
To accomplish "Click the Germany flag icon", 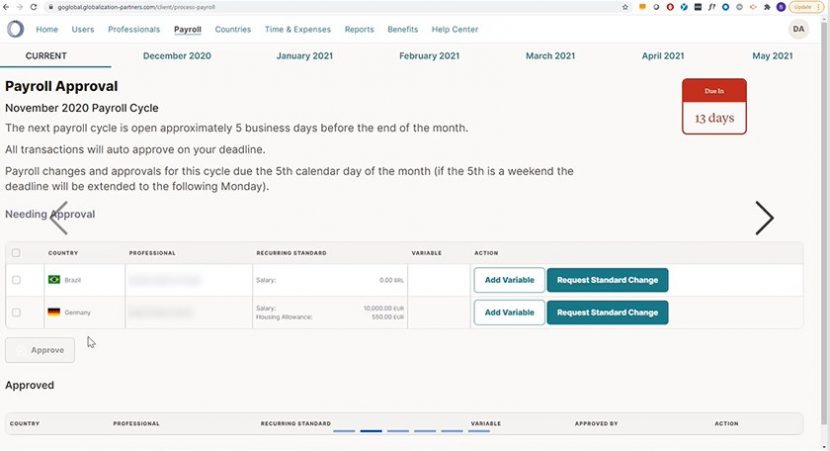I will click(54, 312).
